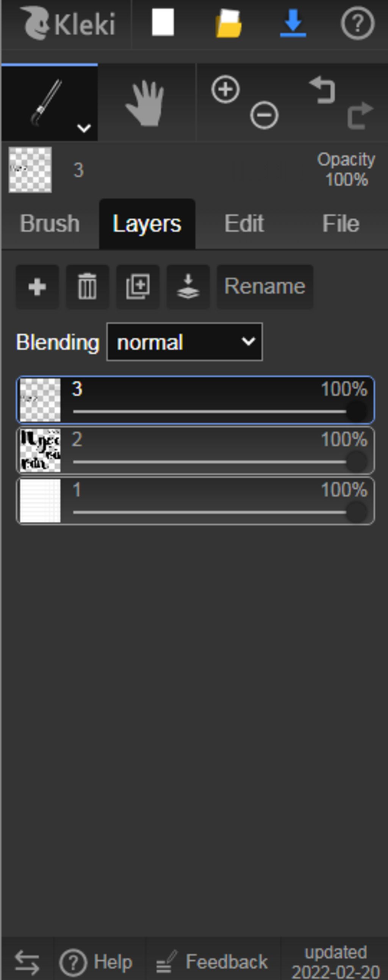Viewport: 388px width, 980px height.
Task: Add a new layer with plus button
Action: pos(37,287)
